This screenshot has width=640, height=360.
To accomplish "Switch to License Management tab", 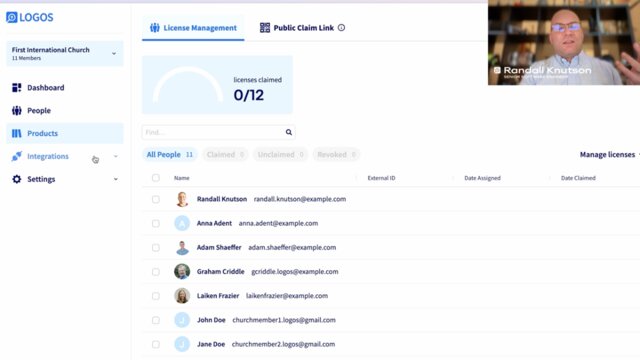I will coord(193,28).
